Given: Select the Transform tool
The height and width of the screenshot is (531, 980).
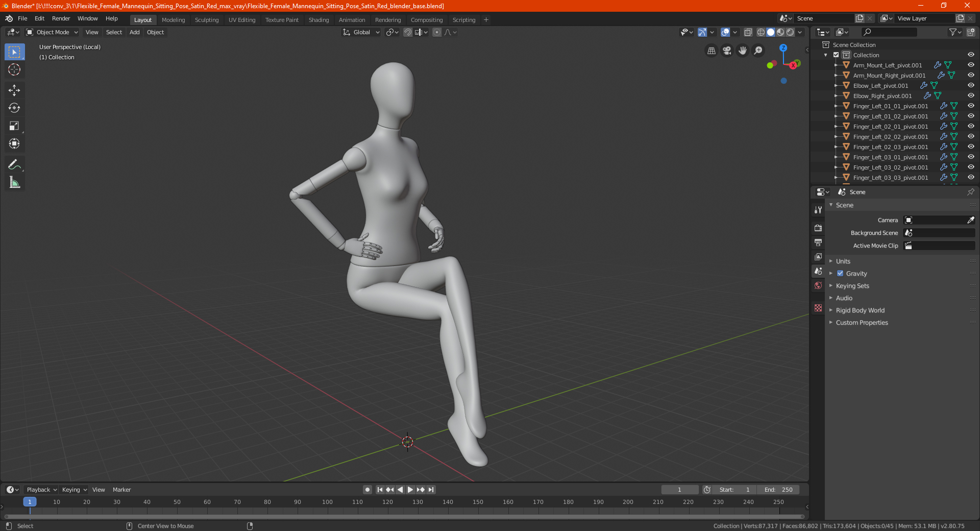Looking at the screenshot, I should click(14, 143).
